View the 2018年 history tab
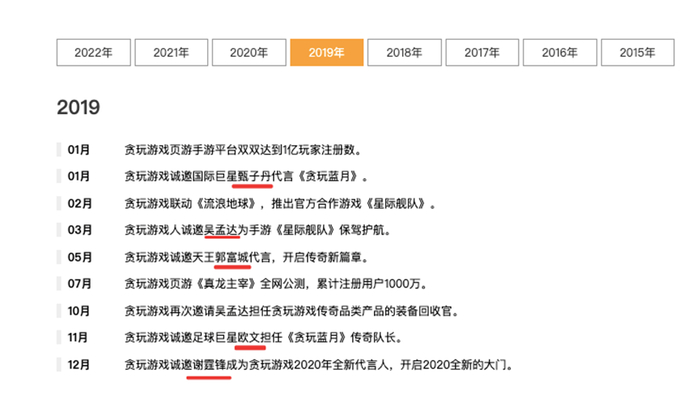 404,53
